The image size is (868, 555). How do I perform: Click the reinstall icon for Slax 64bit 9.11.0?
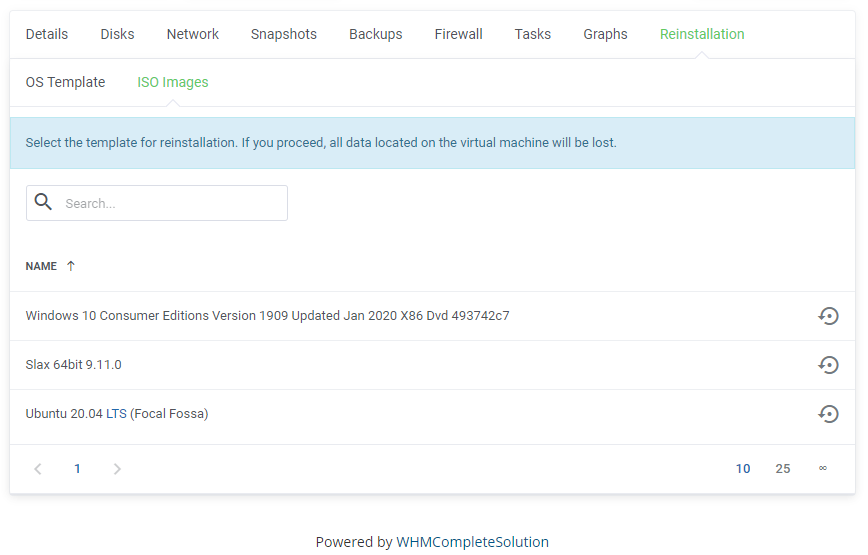(828, 365)
